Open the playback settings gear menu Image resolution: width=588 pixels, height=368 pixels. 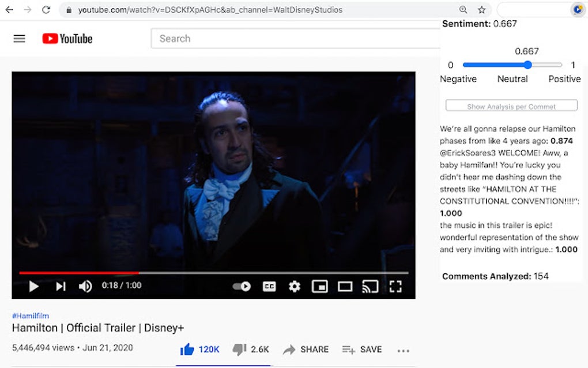coord(295,286)
